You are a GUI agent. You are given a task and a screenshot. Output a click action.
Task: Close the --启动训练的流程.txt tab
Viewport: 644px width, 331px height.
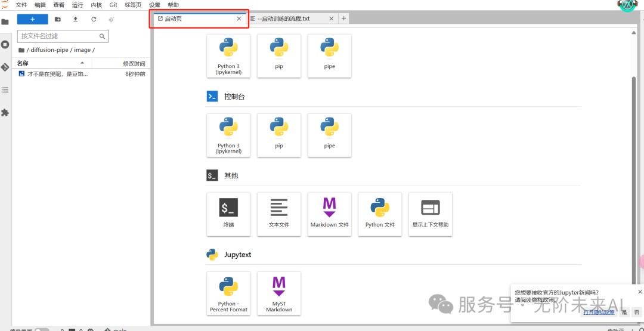click(332, 18)
